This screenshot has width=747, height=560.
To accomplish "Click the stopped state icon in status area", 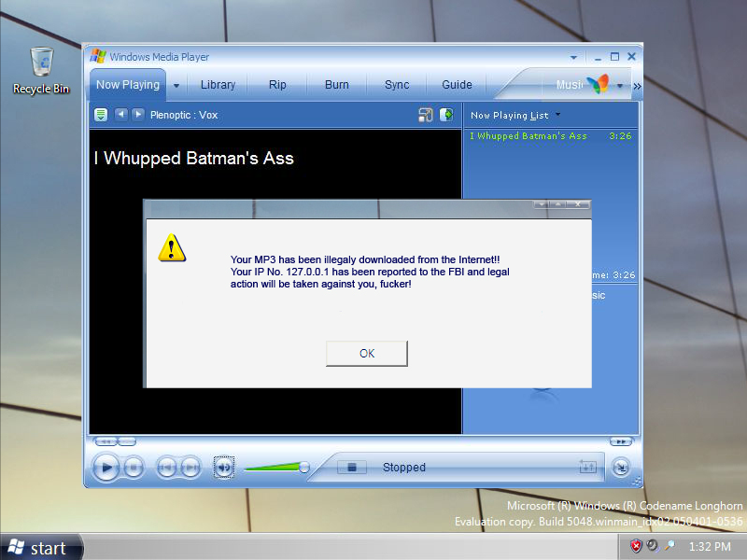I will (x=352, y=468).
